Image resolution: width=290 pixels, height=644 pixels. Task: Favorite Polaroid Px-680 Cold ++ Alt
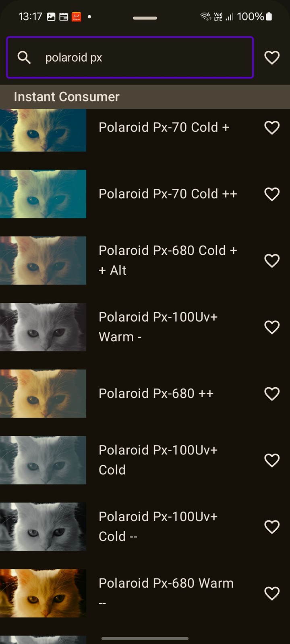[272, 260]
